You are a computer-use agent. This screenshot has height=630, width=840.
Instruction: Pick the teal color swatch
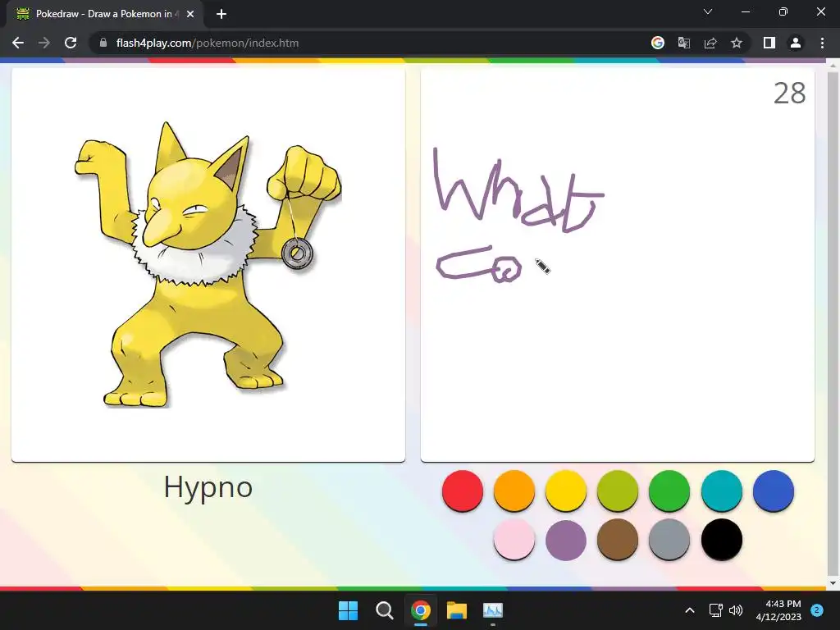[x=722, y=491]
